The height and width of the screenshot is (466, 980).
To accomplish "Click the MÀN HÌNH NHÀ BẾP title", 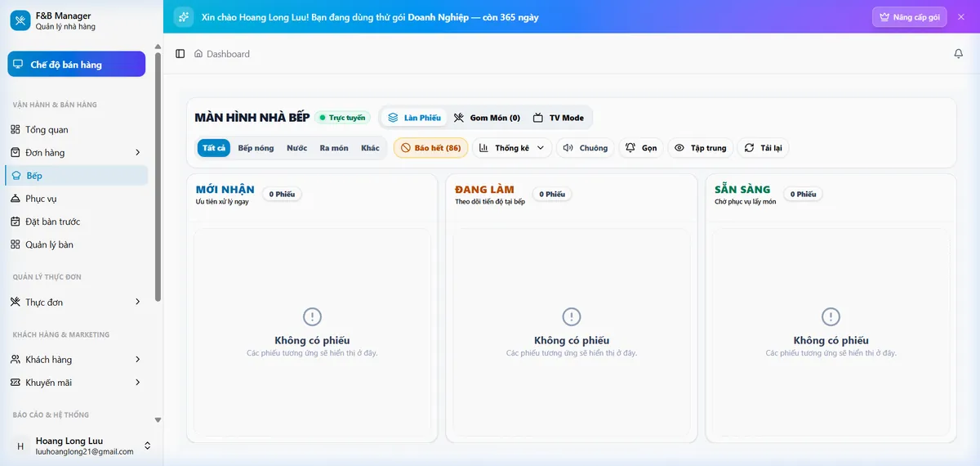I will tap(252, 118).
